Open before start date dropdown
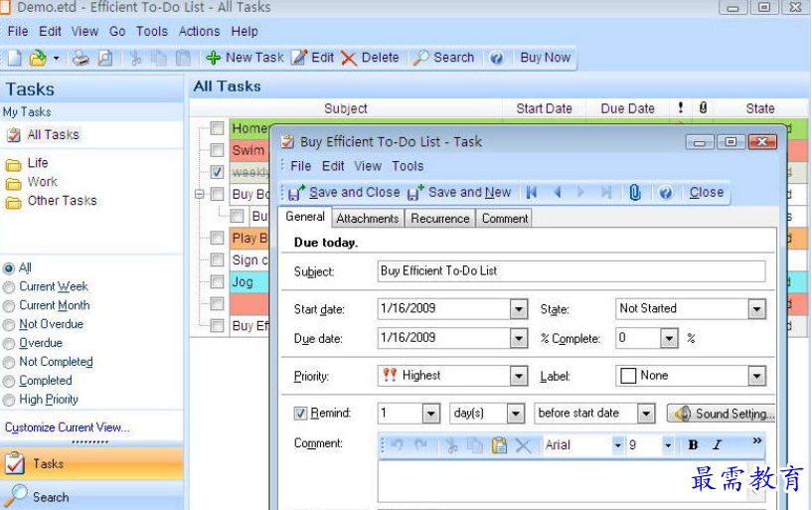The height and width of the screenshot is (510, 812). click(x=646, y=414)
